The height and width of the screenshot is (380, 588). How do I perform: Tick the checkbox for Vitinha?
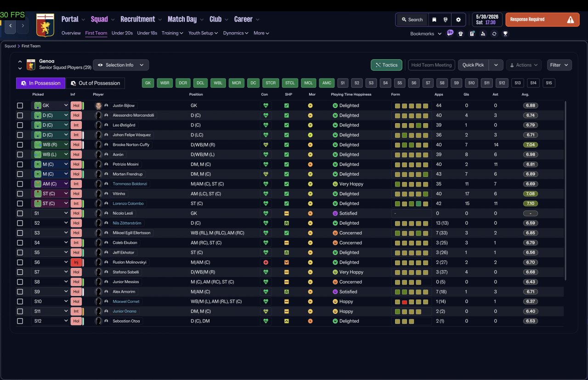point(20,193)
